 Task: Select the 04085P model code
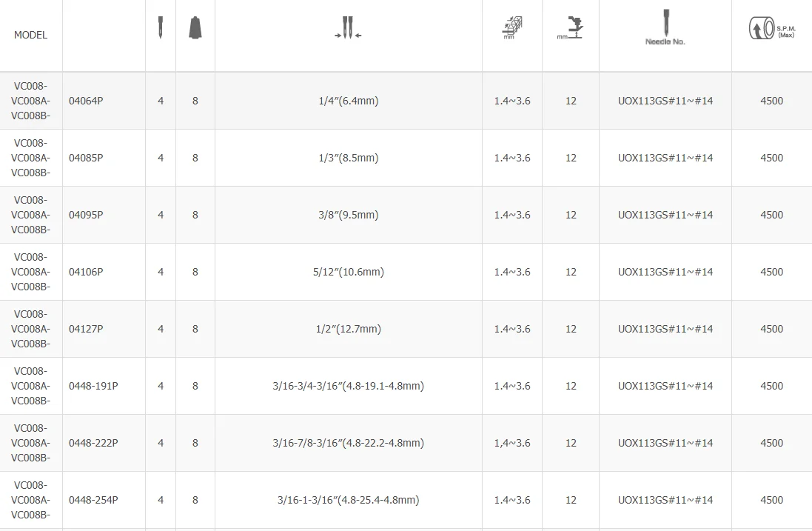(x=86, y=158)
